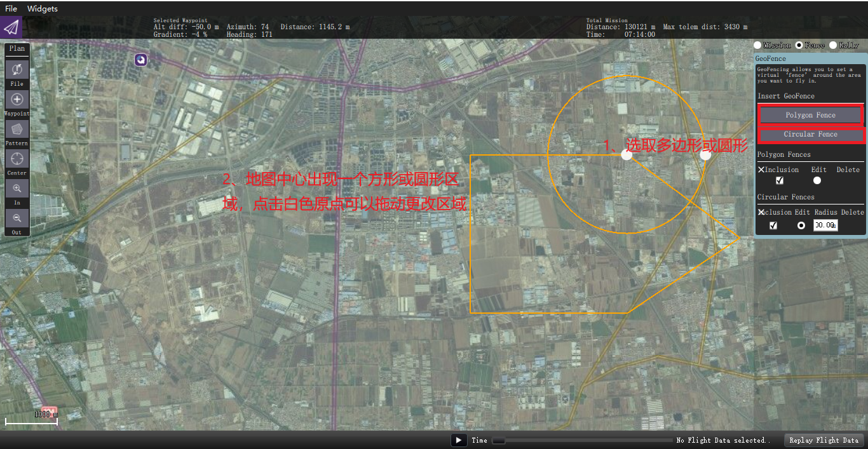The image size is (868, 449).
Task: Click the X icon beside polygon Inclusion
Action: (761, 170)
